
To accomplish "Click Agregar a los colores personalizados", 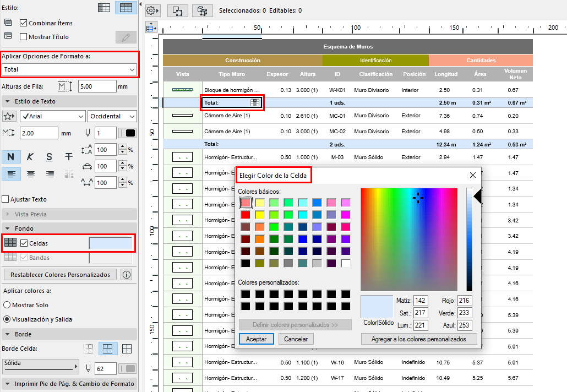I will 418,339.
